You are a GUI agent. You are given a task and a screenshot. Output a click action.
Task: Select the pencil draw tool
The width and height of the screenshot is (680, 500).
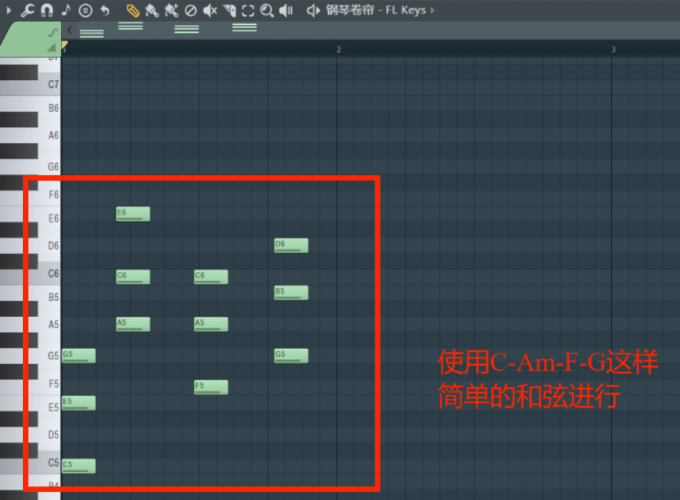[132, 10]
